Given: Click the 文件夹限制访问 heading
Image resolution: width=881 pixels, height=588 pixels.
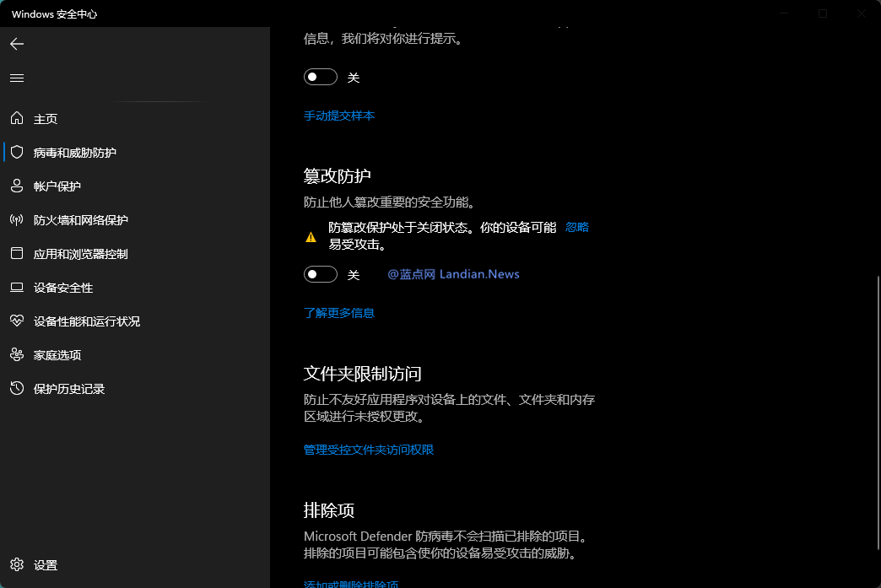Looking at the screenshot, I should 362,374.
